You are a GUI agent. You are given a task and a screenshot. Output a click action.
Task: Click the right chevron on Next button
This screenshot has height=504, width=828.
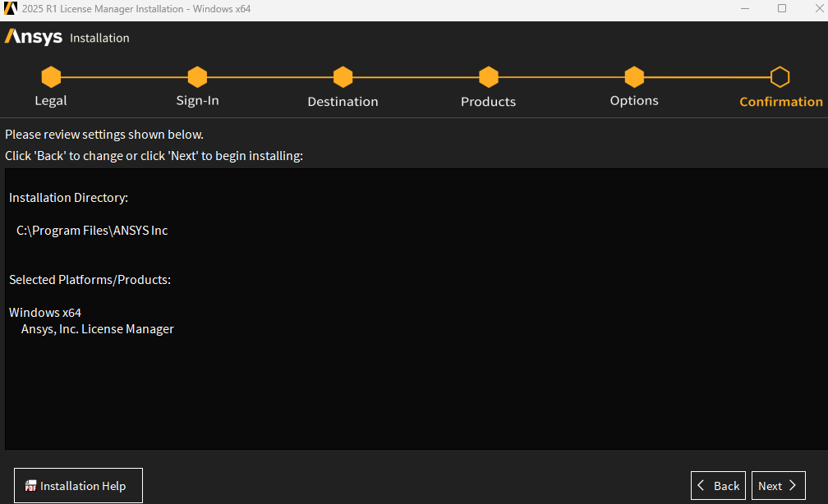pos(792,485)
